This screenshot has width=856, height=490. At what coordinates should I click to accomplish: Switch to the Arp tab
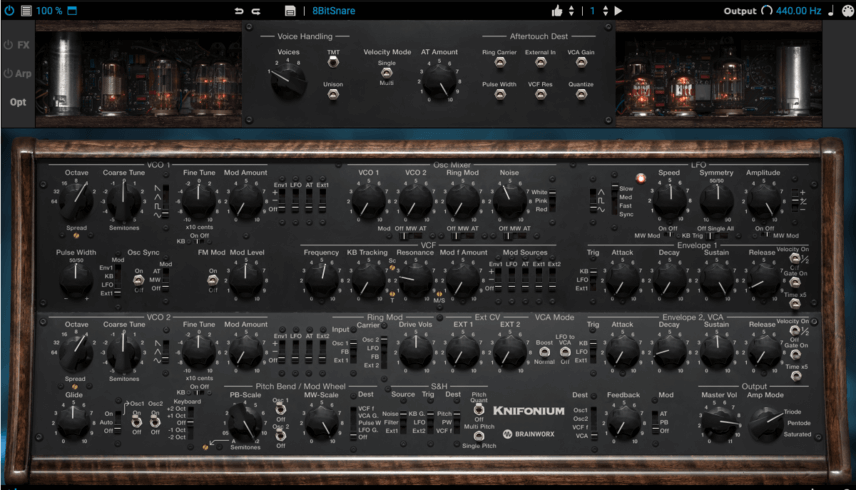(x=23, y=74)
